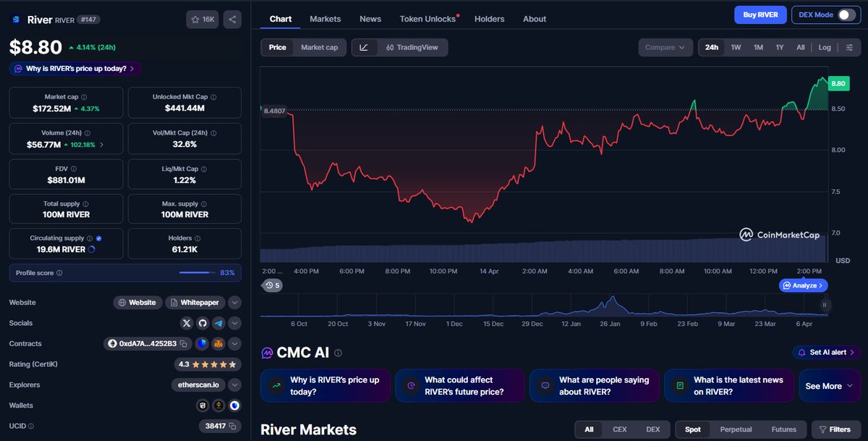Copy the UCID 38417 value
This screenshot has width=868, height=441.
click(233, 427)
